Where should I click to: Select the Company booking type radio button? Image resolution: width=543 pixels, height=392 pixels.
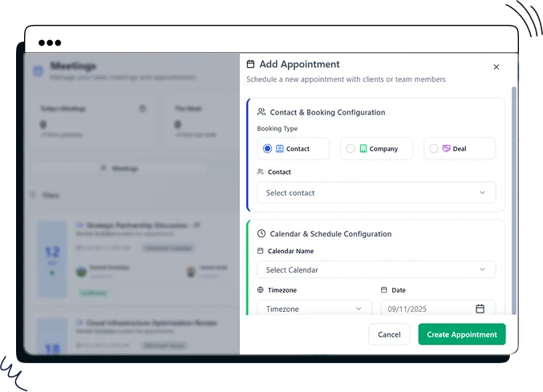(x=351, y=148)
